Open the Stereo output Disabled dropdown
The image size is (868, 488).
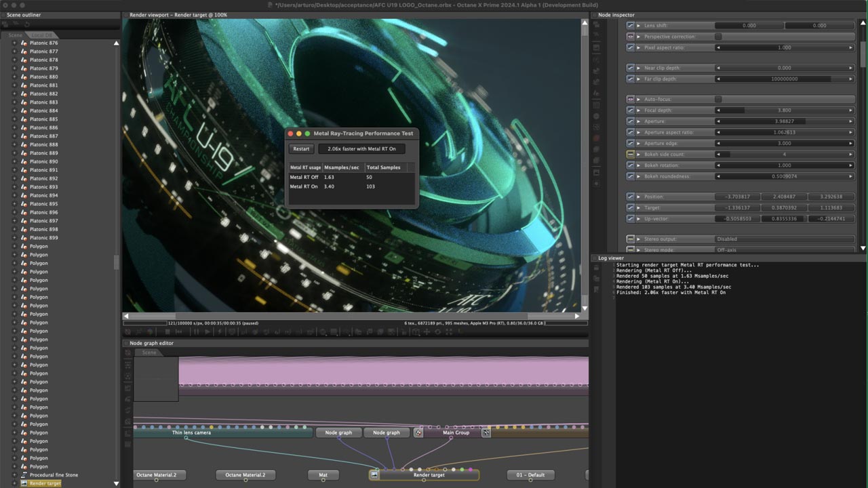785,239
